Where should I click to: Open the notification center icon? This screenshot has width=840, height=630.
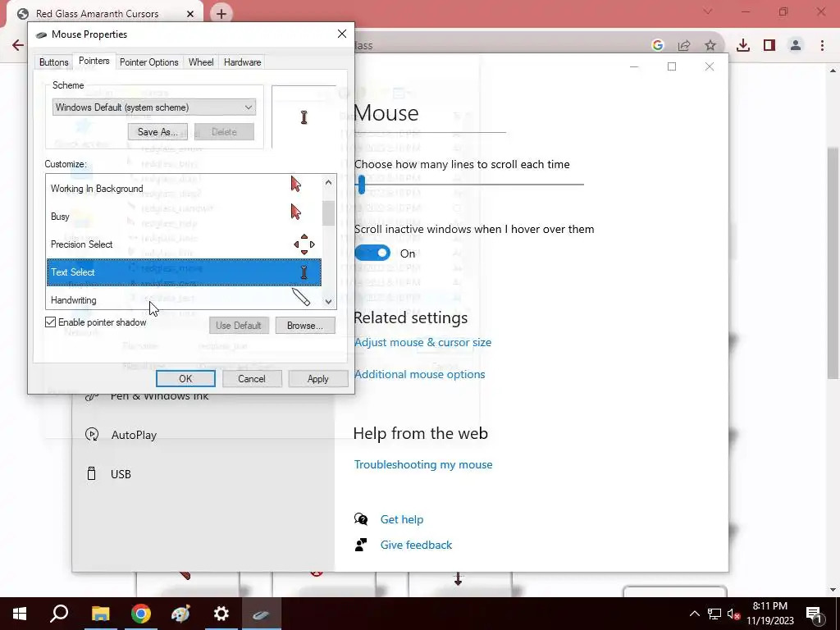815,614
